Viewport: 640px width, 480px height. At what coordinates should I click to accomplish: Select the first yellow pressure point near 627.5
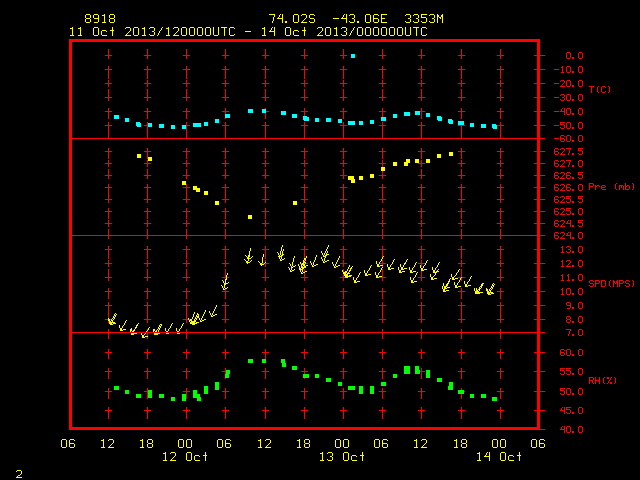(x=139, y=156)
